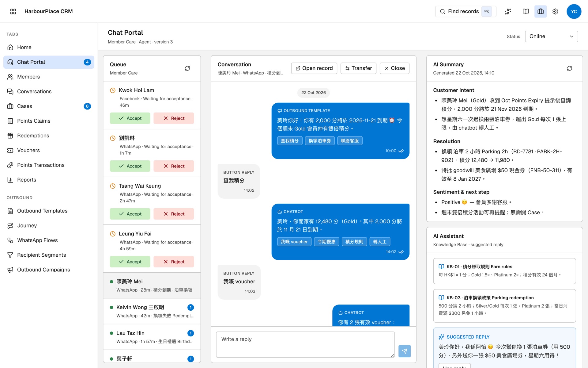Send the reply with paper plane icon

pyautogui.click(x=405, y=351)
